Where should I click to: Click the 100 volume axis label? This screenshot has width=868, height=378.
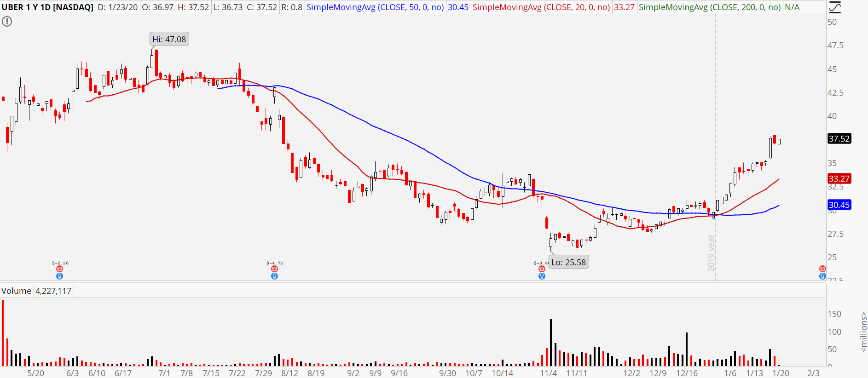[834, 332]
